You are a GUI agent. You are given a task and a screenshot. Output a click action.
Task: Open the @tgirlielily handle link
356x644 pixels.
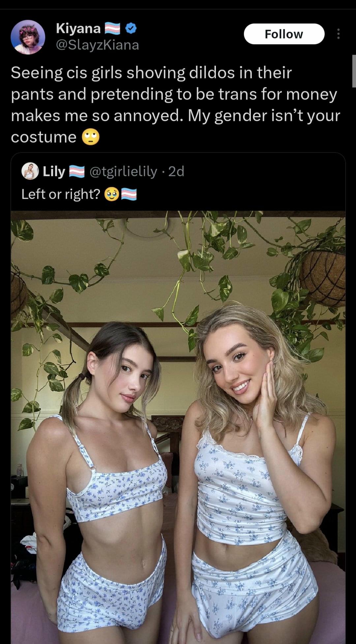[x=123, y=171]
